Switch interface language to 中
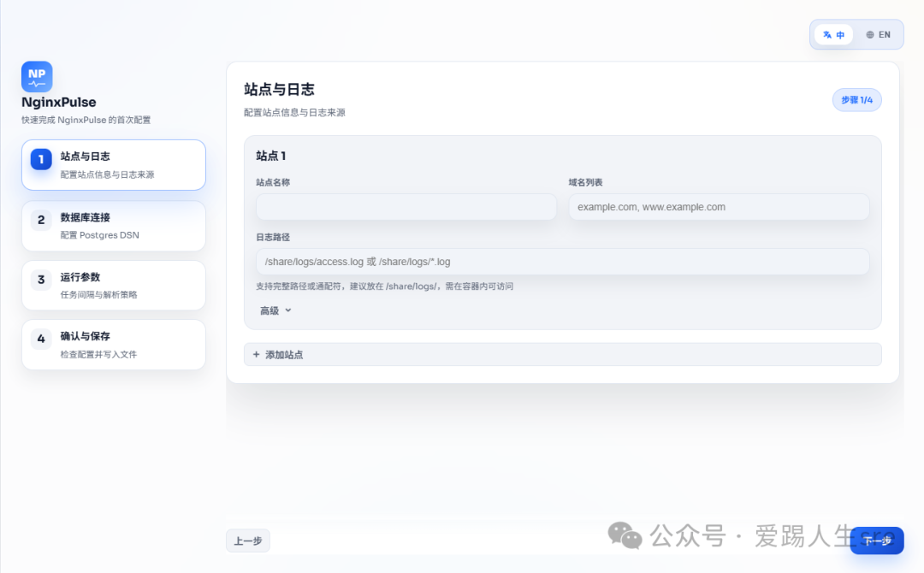924x573 pixels. pos(832,34)
